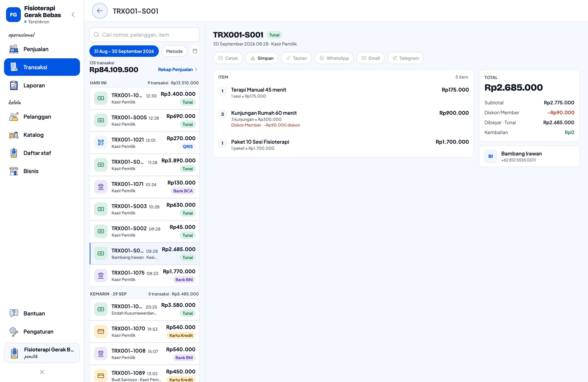Image resolution: width=588 pixels, height=382 pixels.
Task: Go back using the arrow button
Action: click(99, 11)
